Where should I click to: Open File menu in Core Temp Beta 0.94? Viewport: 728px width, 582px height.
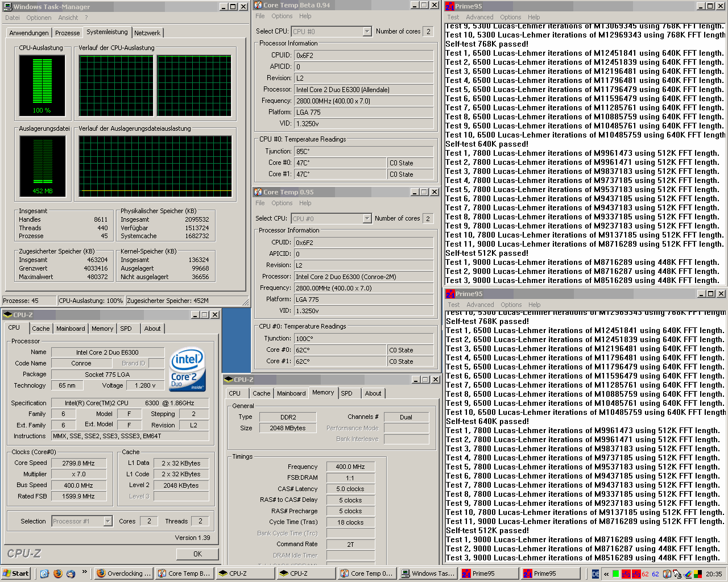click(260, 16)
